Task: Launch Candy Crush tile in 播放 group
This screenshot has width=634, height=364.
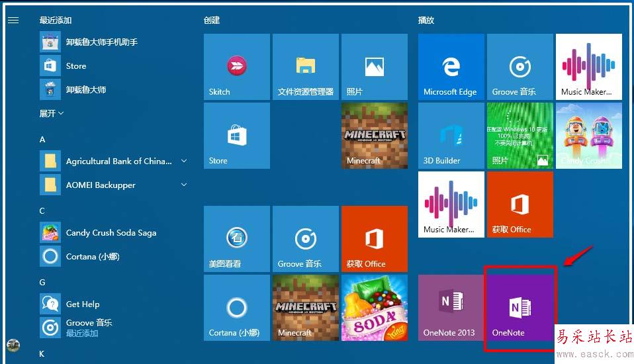Action: click(x=589, y=136)
